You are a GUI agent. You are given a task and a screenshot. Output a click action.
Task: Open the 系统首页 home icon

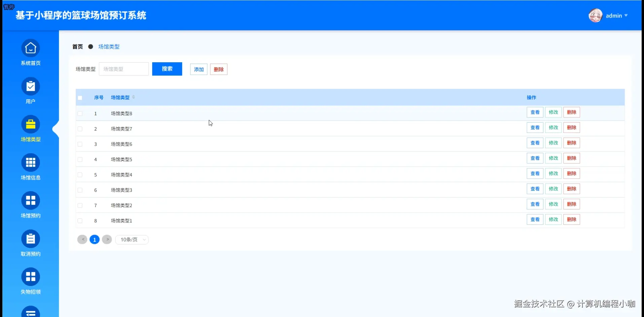(x=31, y=48)
